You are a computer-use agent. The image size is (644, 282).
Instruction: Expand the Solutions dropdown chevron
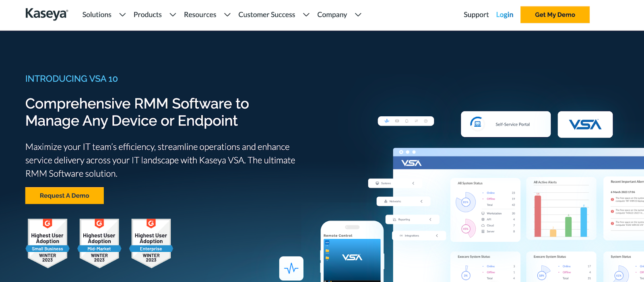click(x=122, y=15)
